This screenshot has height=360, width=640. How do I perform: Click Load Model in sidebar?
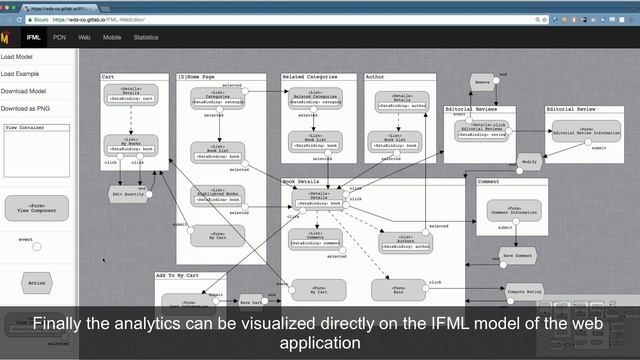(x=17, y=57)
